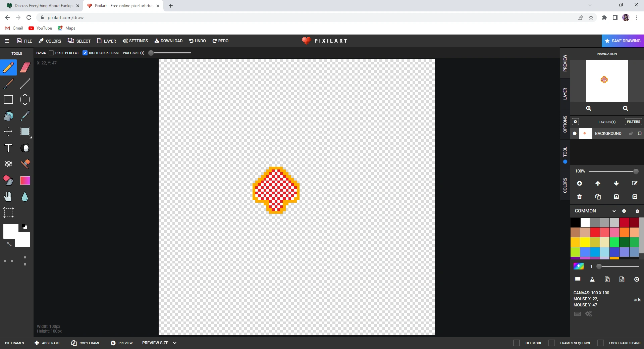The image size is (644, 349).
Task: Disable Right Click Erase
Action: tap(85, 53)
